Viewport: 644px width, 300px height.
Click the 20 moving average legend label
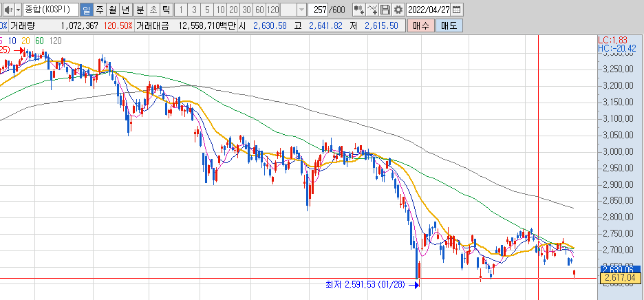(x=25, y=41)
